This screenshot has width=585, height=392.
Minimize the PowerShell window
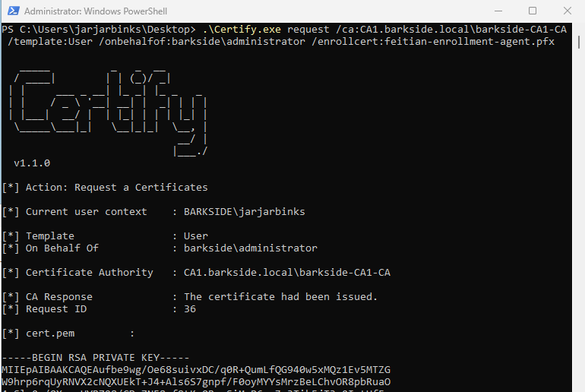497,11
